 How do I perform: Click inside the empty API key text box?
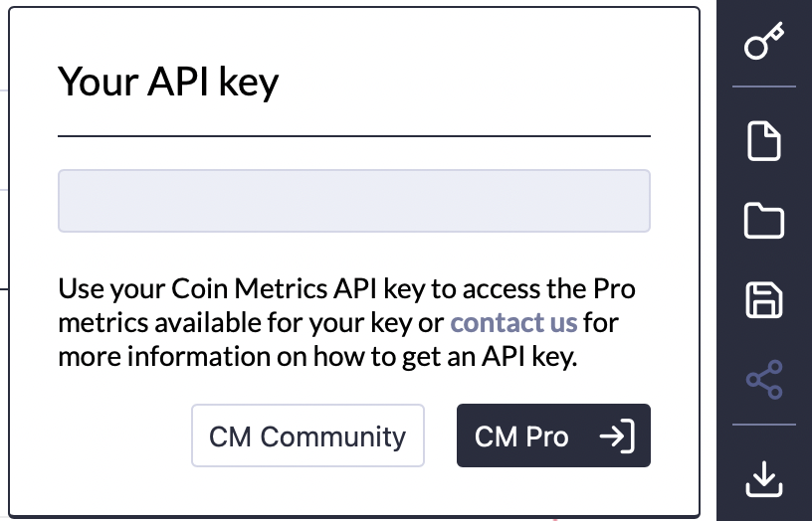point(353,201)
